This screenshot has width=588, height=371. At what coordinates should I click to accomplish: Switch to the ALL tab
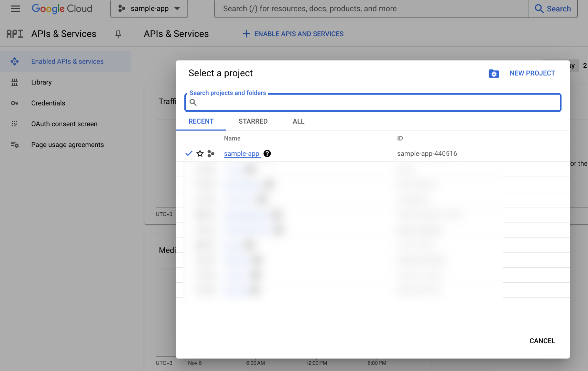[x=298, y=121]
